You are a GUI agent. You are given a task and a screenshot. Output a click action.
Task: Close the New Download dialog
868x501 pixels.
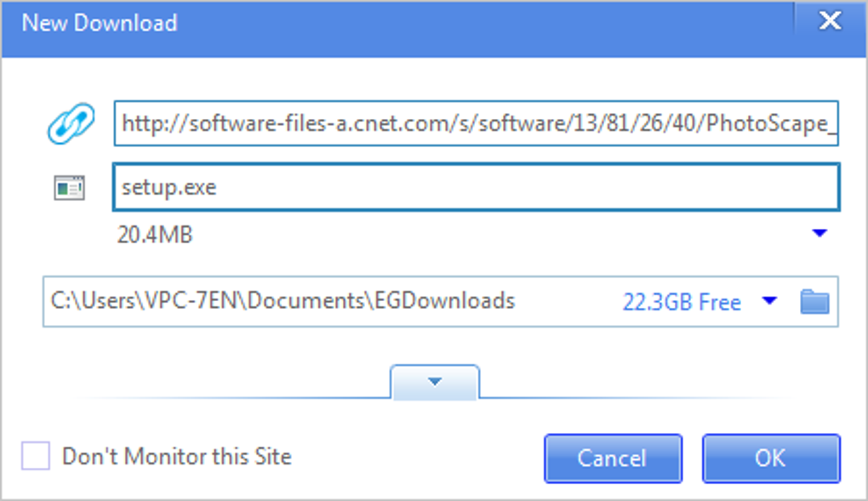(x=830, y=22)
